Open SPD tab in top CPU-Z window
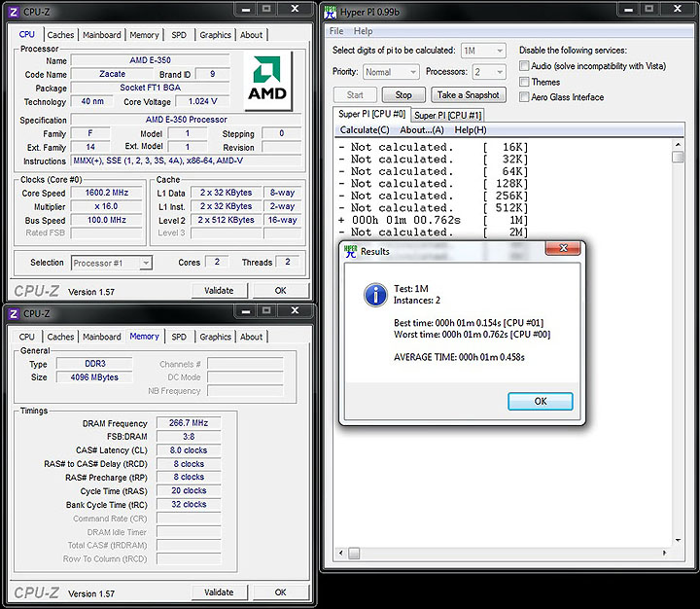The image size is (700, 609). tap(179, 35)
